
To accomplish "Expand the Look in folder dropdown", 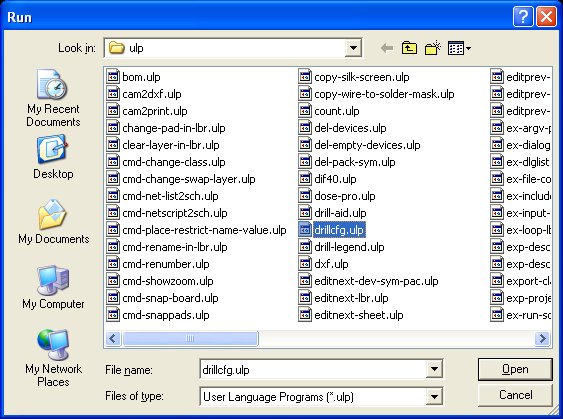I will click(353, 48).
